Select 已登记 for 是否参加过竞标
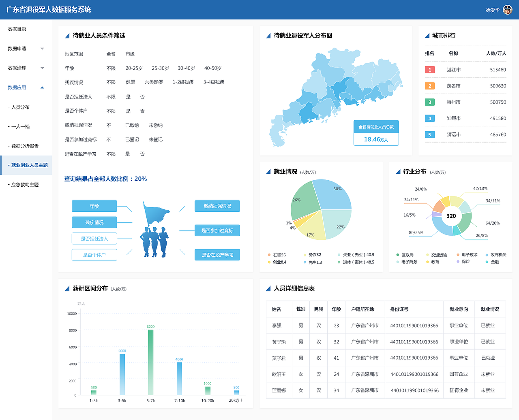The image size is (519, 420). (x=132, y=139)
